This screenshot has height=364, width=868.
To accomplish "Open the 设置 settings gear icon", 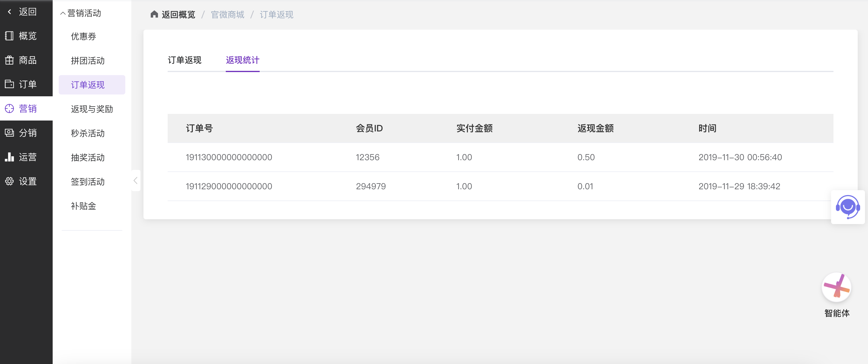I will point(9,181).
